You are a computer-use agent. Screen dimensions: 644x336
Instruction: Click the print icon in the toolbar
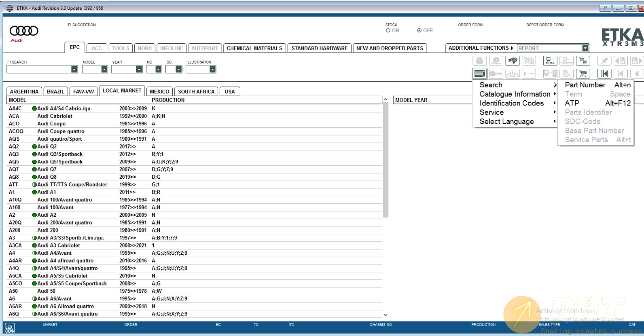pos(480,61)
